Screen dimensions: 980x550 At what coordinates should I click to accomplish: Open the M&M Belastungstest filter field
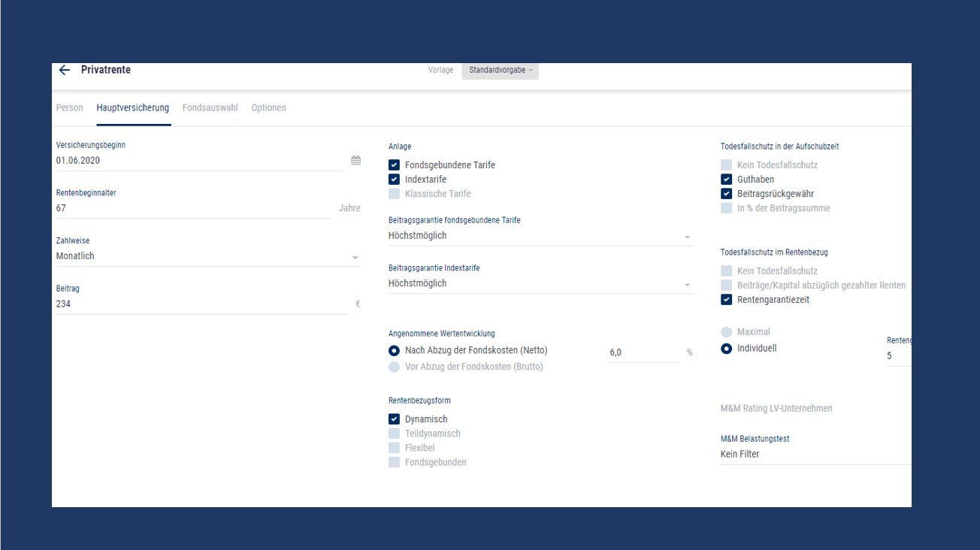812,455
